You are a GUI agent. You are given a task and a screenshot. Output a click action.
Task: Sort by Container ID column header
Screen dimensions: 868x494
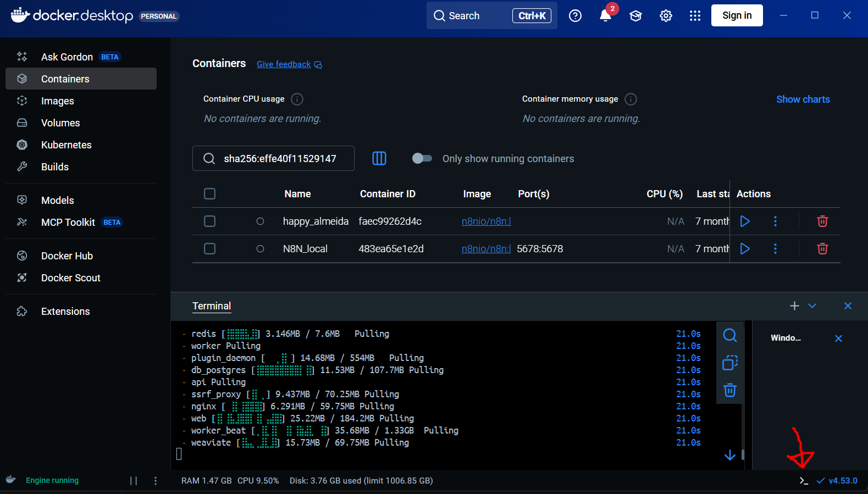(388, 193)
